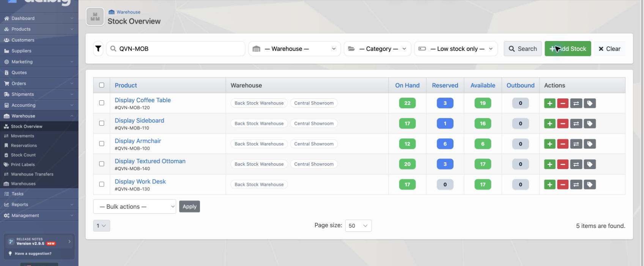Open Movements in Warehouse submenu
The height and width of the screenshot is (266, 644).
[22, 136]
